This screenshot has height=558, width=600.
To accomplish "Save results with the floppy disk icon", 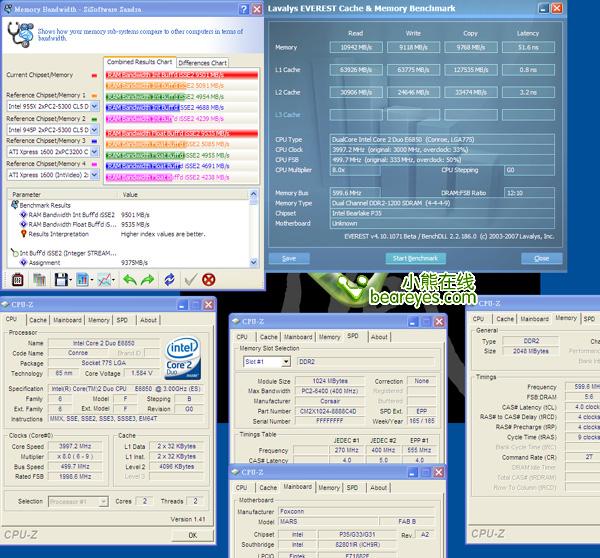I will coord(61,280).
